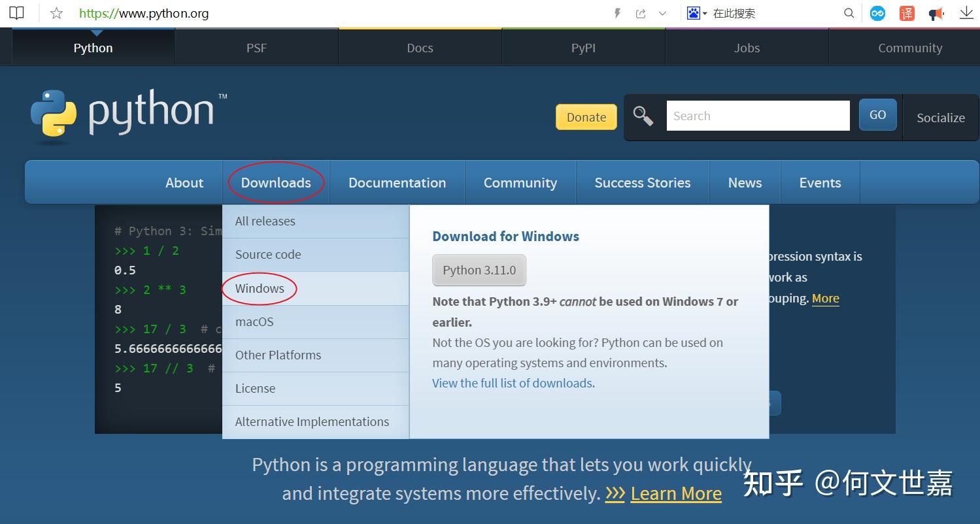
Task: Open the translate extension icon
Action: tap(906, 12)
